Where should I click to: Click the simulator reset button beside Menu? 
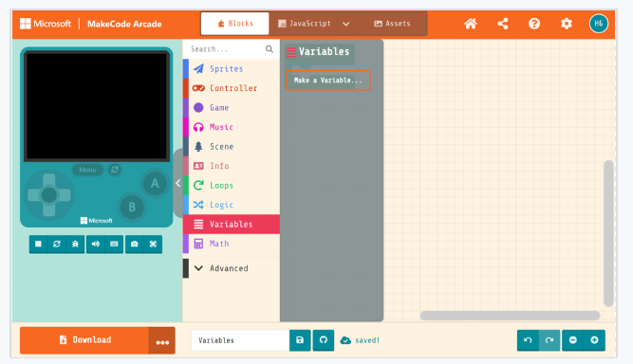coord(115,170)
